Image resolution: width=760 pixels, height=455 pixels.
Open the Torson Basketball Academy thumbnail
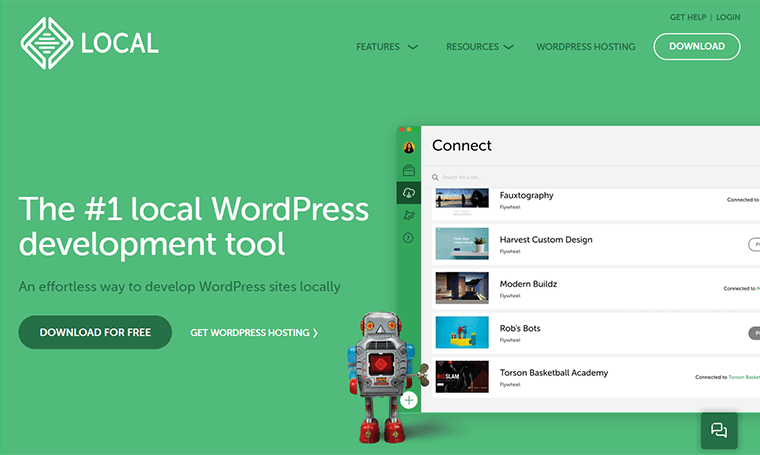pos(462,377)
